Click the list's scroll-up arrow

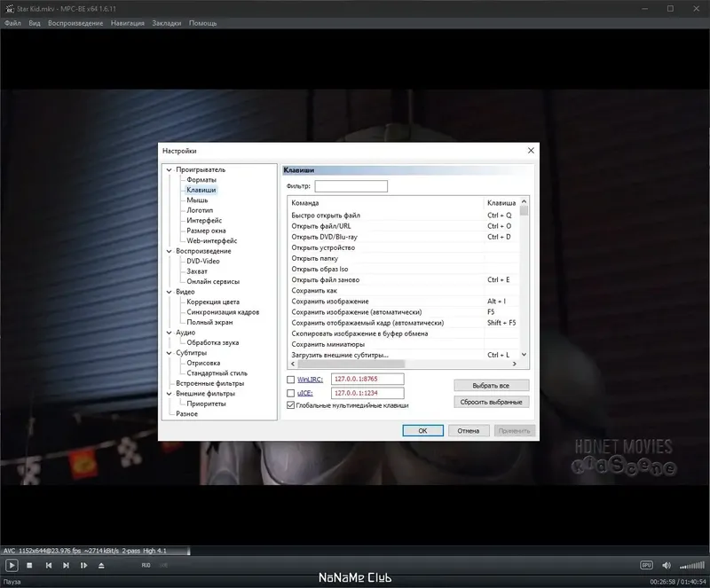coord(524,201)
